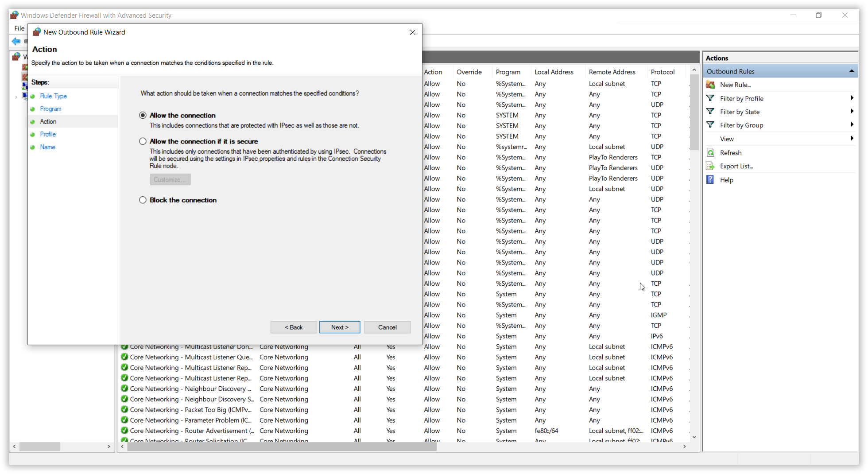Click rules list scroll right arrow
Image resolution: width=868 pixels, height=474 pixels.
pyautogui.click(x=685, y=447)
